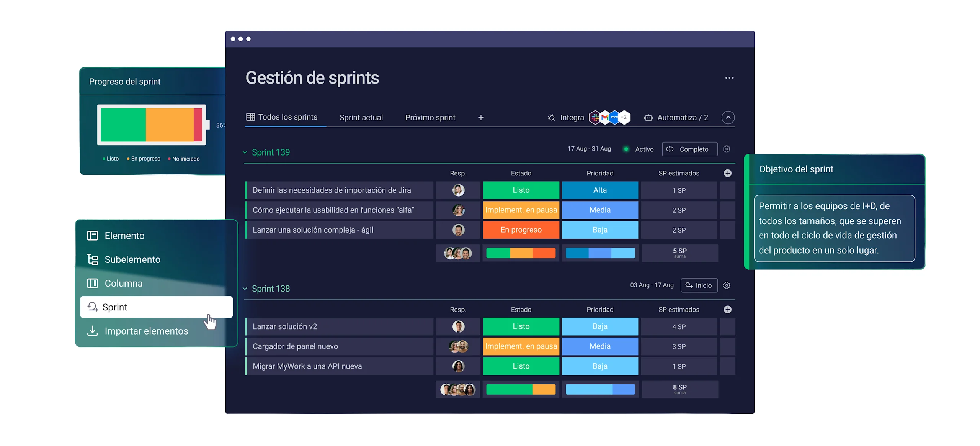Open Automatiza / 2 automations
980x446 pixels.
pyautogui.click(x=683, y=118)
